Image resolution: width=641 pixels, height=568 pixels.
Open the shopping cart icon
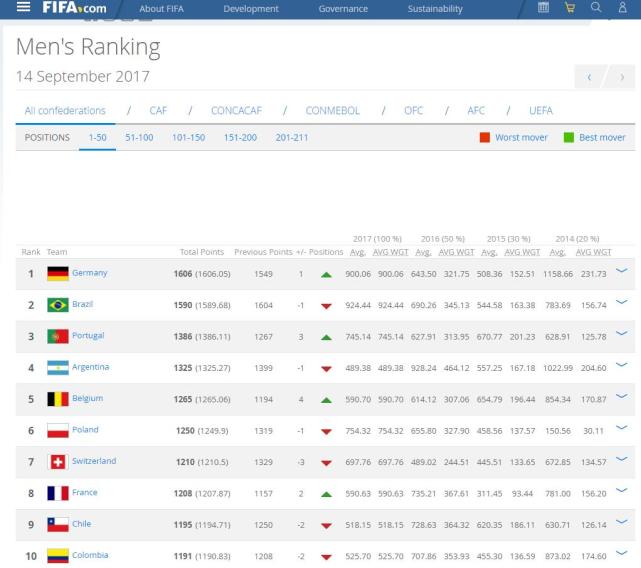[569, 7]
